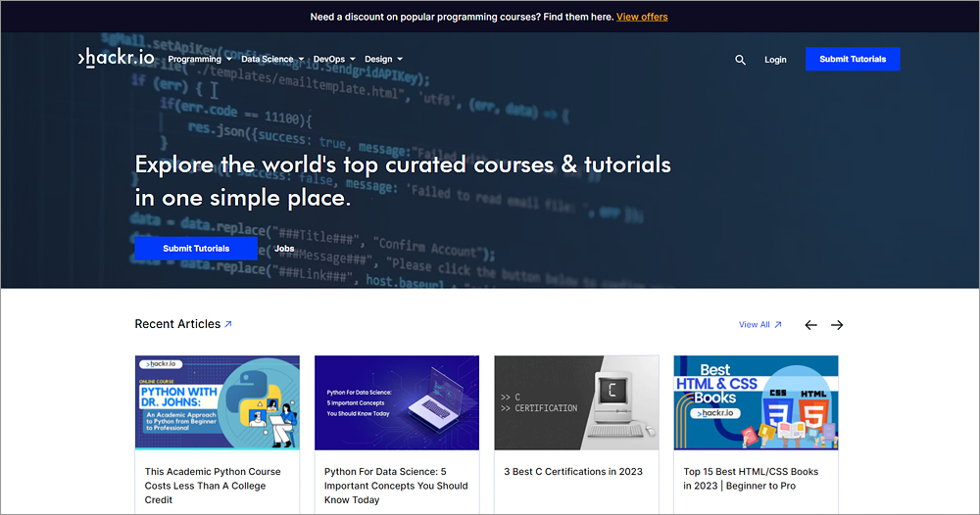Screen dimensions: 980x515
Task: Expand the Data Science dropdown menu
Action: click(272, 60)
